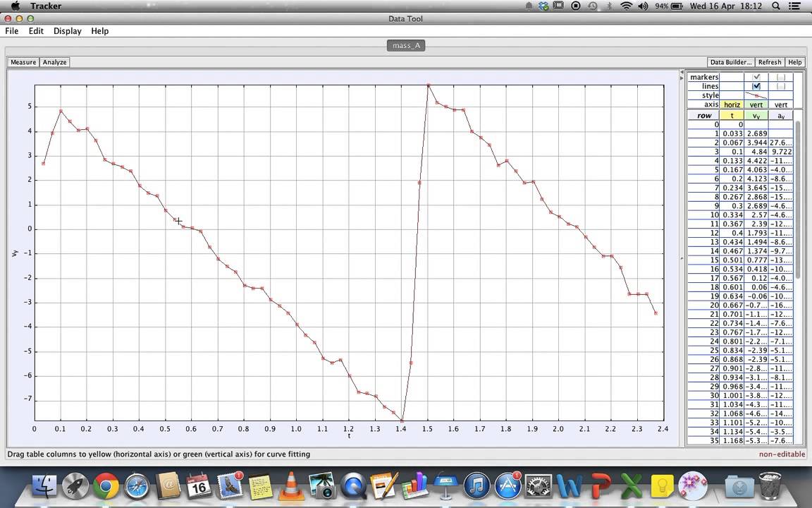
Task: Click the Help button beside Refresh
Action: 794,62
